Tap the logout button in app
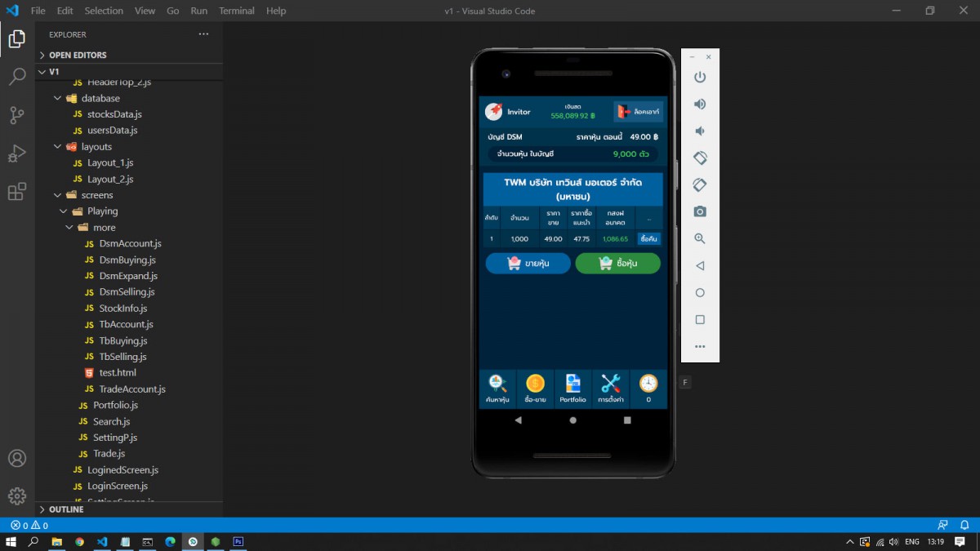The width and height of the screenshot is (980, 551). [638, 112]
